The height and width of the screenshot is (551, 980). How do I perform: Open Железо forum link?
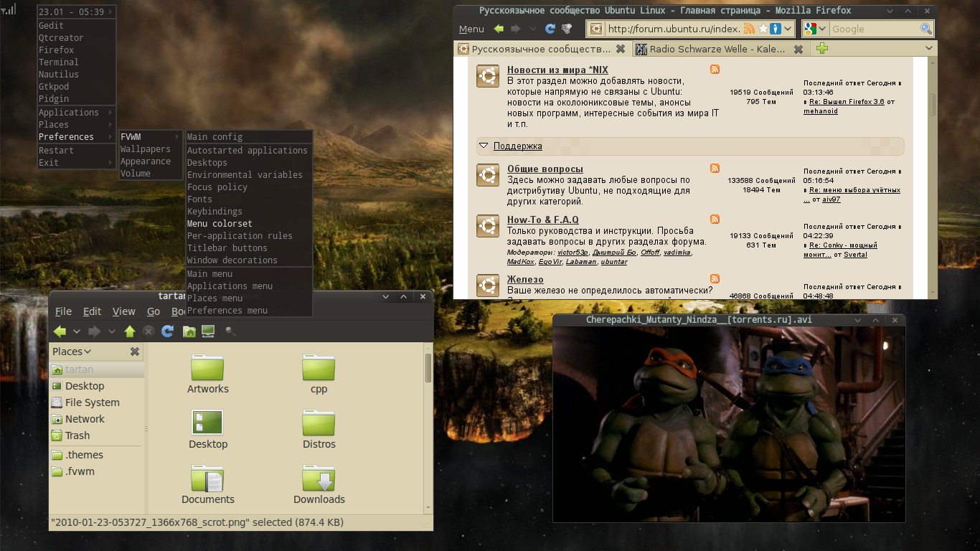click(525, 279)
